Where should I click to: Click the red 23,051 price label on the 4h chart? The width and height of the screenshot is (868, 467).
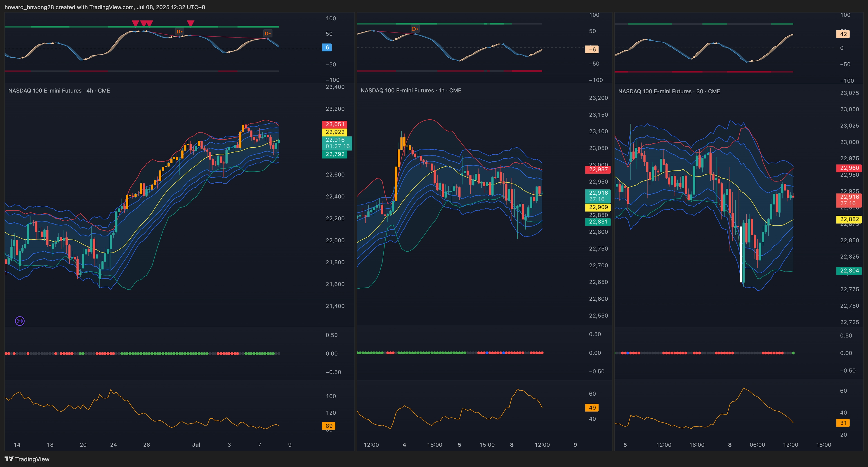click(x=335, y=124)
